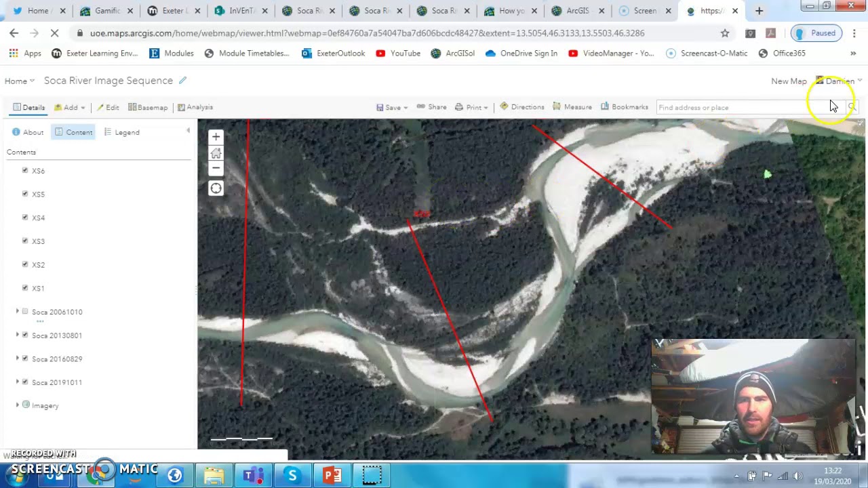868x488 pixels.
Task: Expand the Soca 20160829 layer
Action: tap(18, 358)
